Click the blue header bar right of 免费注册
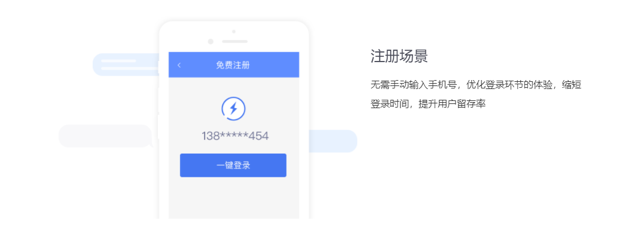644x245 pixels. (274, 65)
